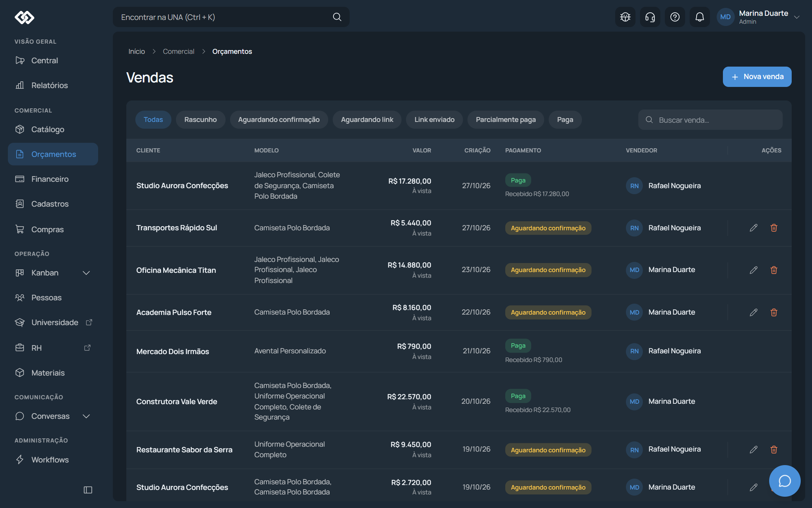Filter by Link enviado tab
The height and width of the screenshot is (508, 812).
pos(434,120)
